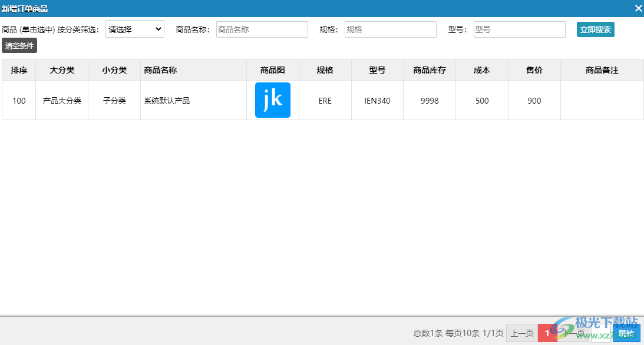Click the 清空条件 button
This screenshot has height=345, width=644.
[19, 45]
